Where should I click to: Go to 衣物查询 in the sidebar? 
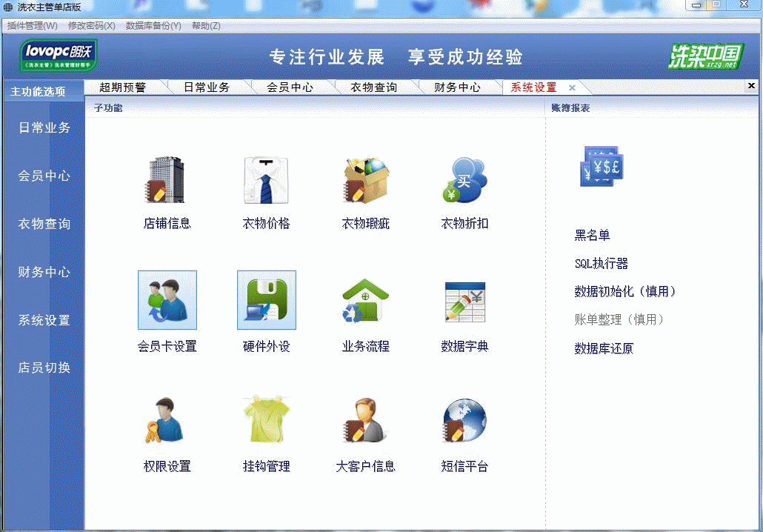pos(44,224)
